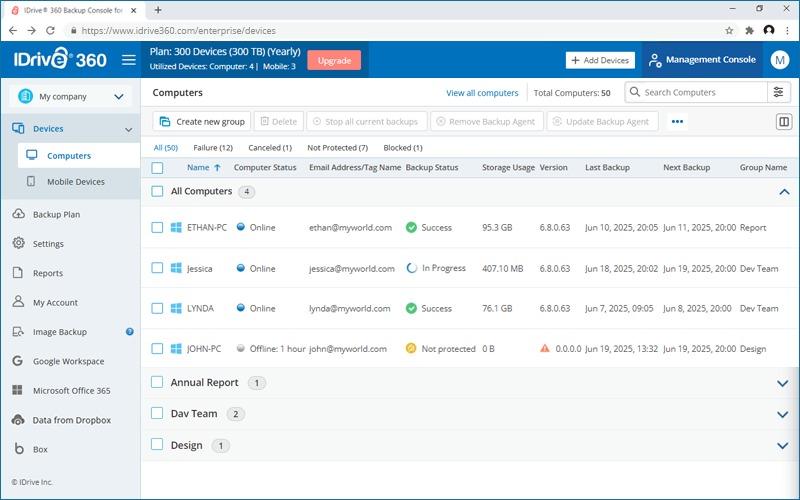Expand the Dav Team group
This screenshot has width=800, height=500.
[782, 414]
